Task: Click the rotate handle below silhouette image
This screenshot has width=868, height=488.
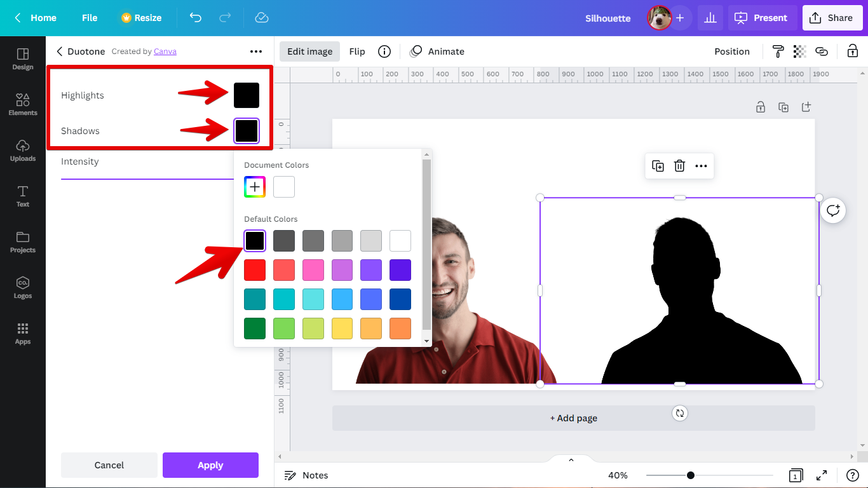Action: [x=680, y=413]
